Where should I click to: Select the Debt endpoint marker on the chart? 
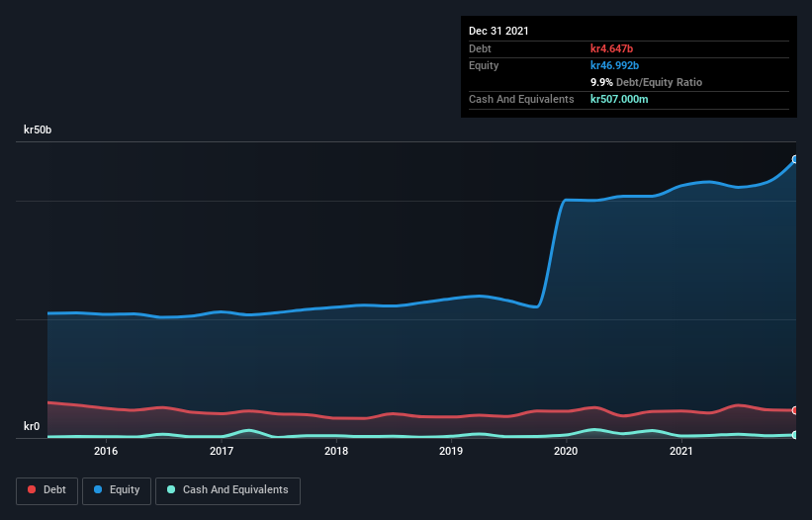point(795,410)
